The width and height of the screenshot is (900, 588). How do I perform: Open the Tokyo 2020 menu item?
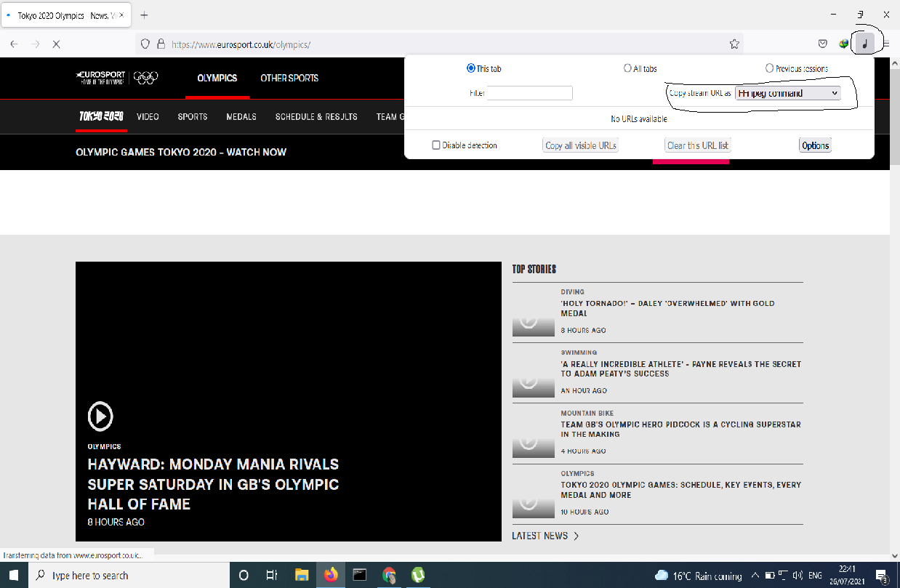101,116
